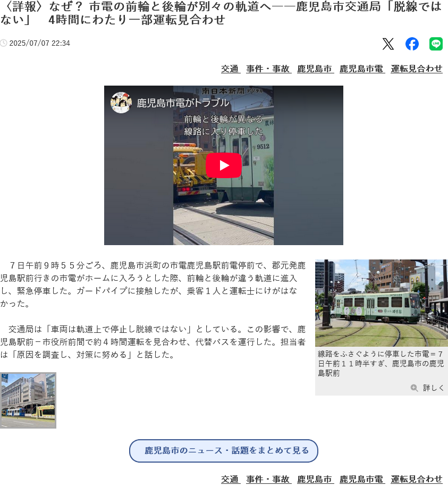Open the bottom 鹿児島市電 tag link
The width and height of the screenshot is (448, 486).
[362, 479]
